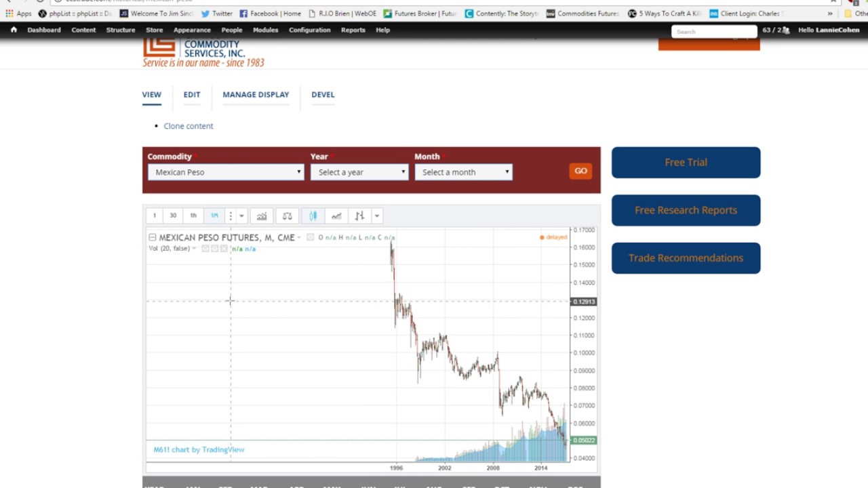Image resolution: width=868 pixels, height=488 pixels.
Task: Expand chart style dropdown arrow
Action: point(377,216)
